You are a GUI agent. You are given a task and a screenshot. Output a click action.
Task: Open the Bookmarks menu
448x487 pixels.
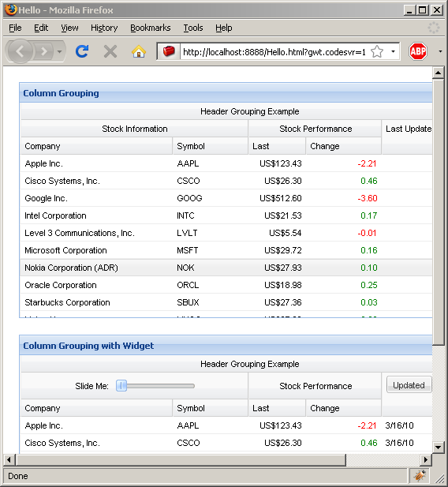(x=151, y=28)
